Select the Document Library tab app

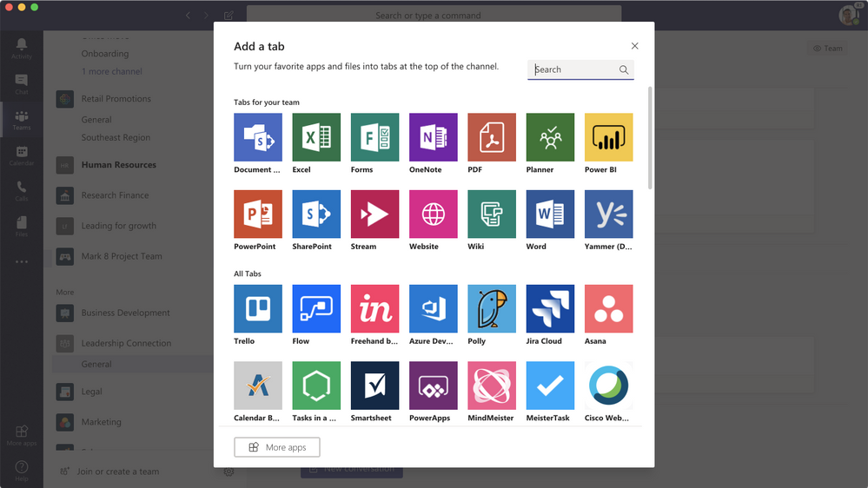click(x=258, y=137)
